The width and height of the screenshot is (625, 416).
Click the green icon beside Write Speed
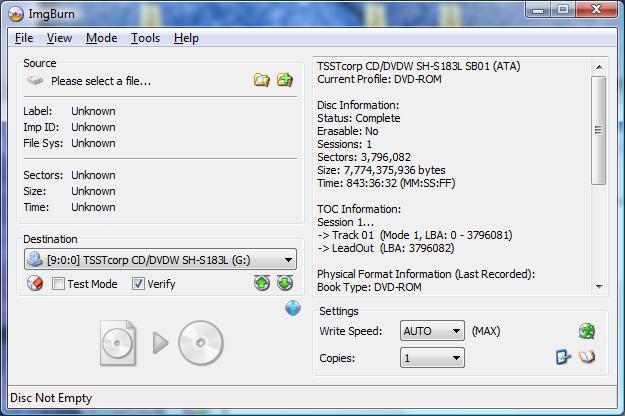587,331
